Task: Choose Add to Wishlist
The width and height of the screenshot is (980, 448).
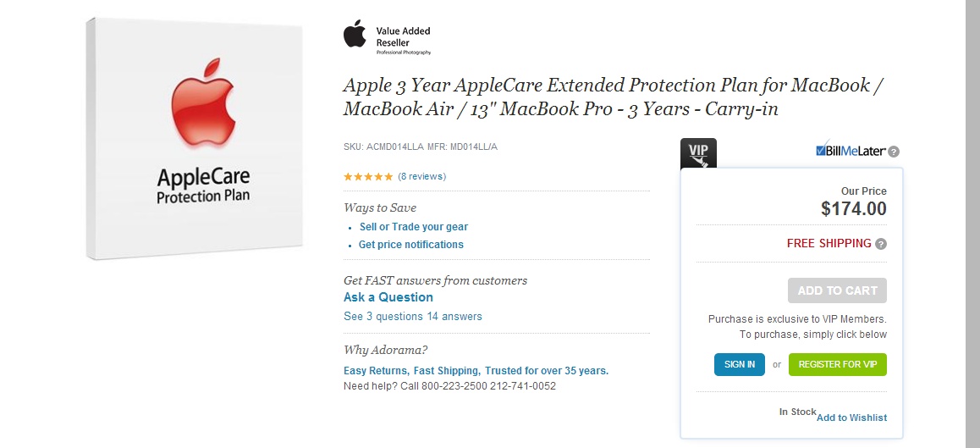Action: [x=851, y=418]
